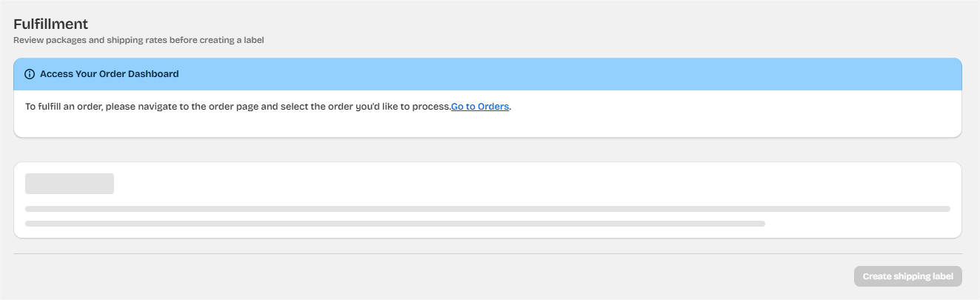The width and height of the screenshot is (980, 300).
Task: Click the white body area of the order notice card
Action: click(667, 122)
